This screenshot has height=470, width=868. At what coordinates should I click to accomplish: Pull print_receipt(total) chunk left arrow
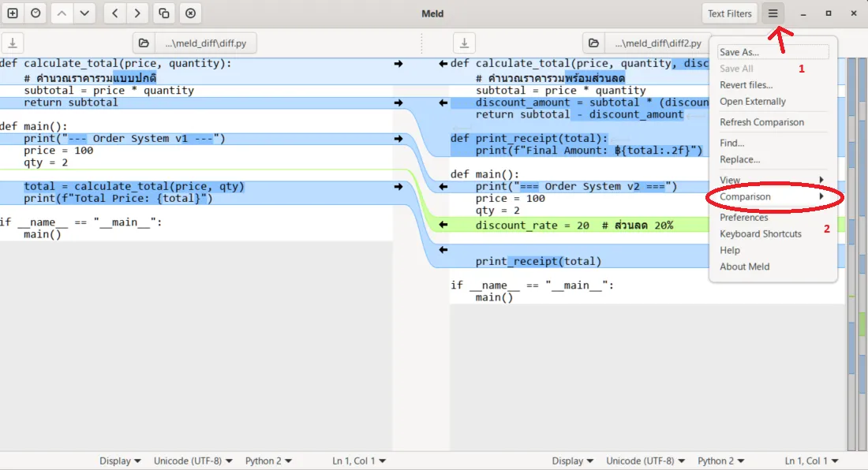(x=443, y=250)
